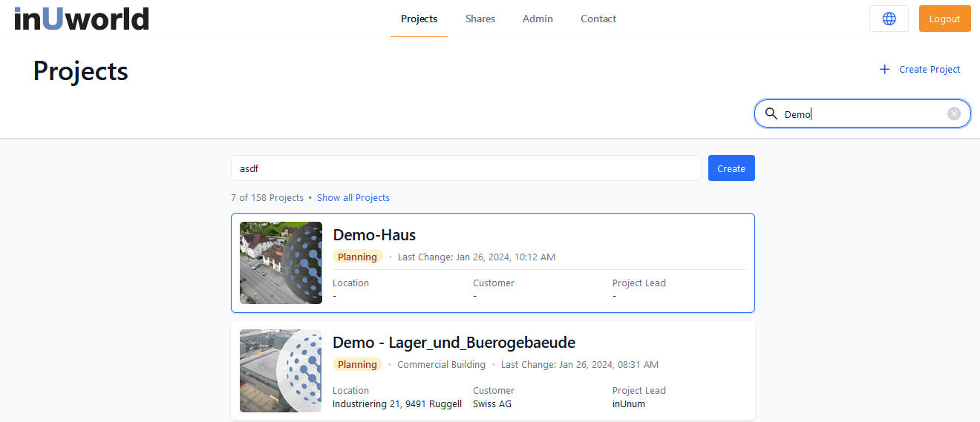Screen dimensions: 980x422
Task: Open the Contact page
Action: point(598,19)
